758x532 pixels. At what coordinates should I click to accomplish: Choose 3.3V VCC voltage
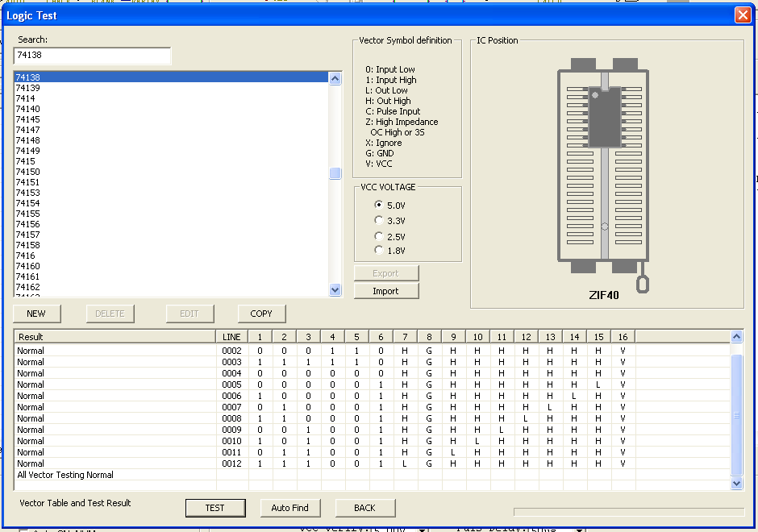(x=390, y=221)
